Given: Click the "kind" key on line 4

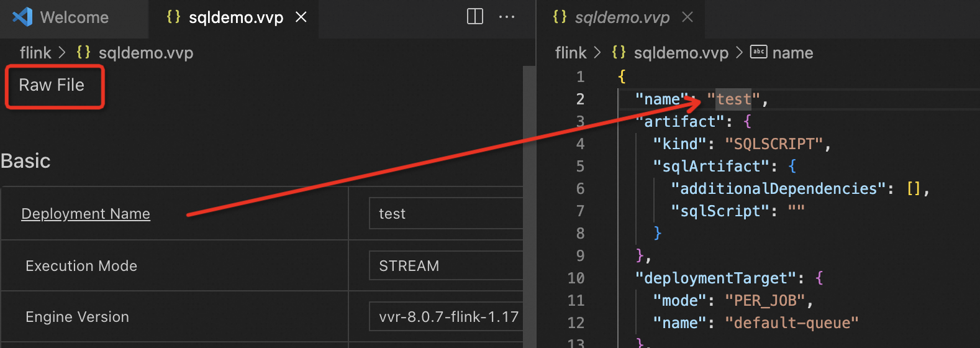Looking at the screenshot, I should pos(679,144).
